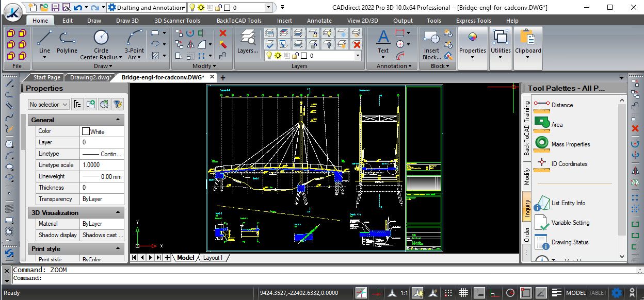
Task: Toggle MODEL space in status bar
Action: (576, 293)
